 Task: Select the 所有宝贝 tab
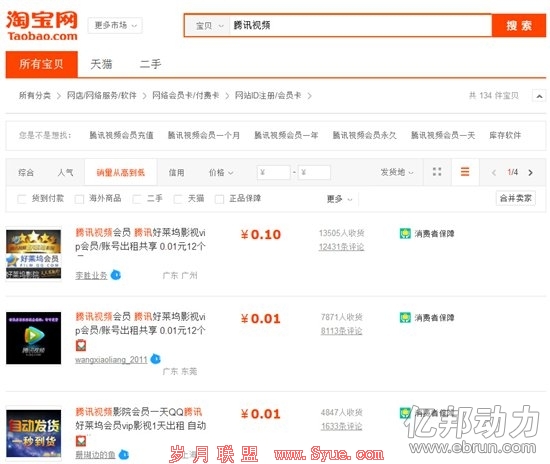click(x=41, y=64)
